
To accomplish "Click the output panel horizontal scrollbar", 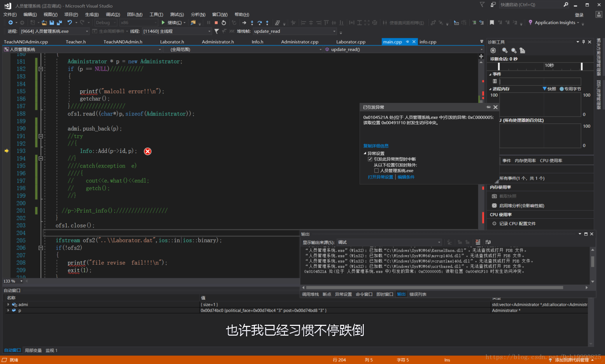I will (434, 287).
